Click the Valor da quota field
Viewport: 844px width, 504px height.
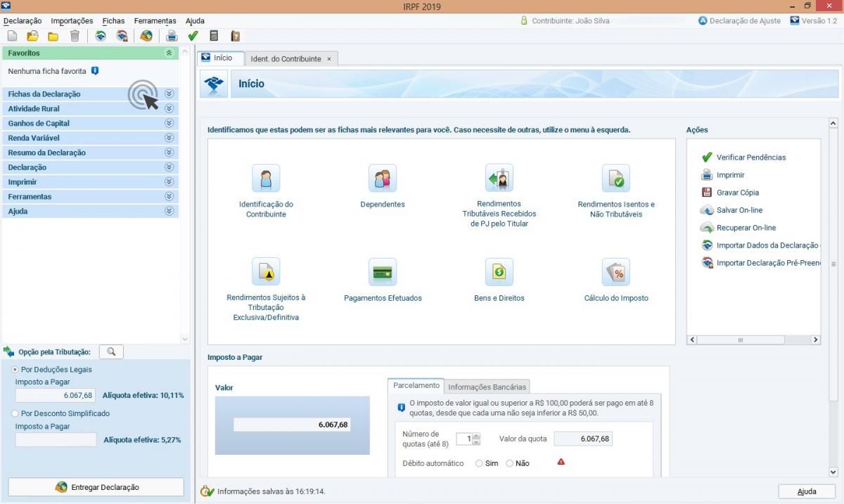point(583,439)
